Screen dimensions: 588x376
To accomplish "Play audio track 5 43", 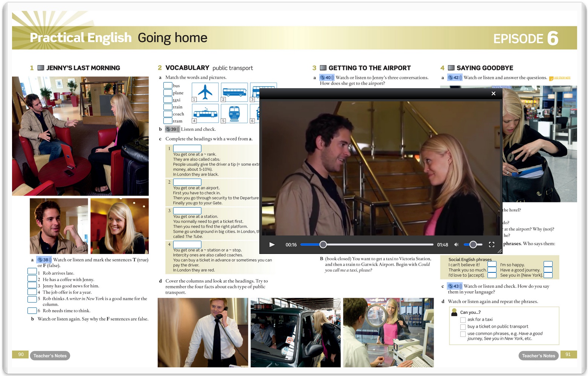I will pos(454,286).
